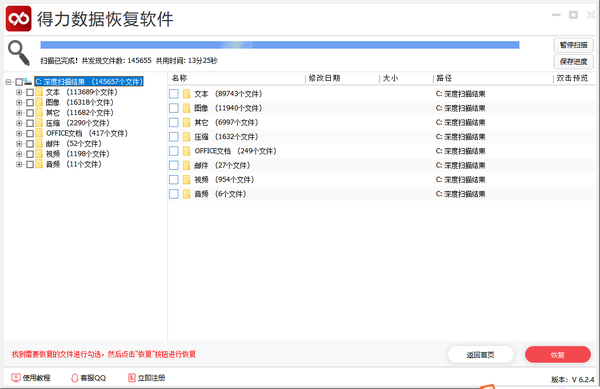Click the blue scan progress bar
The width and height of the screenshot is (600, 389).
click(280, 45)
